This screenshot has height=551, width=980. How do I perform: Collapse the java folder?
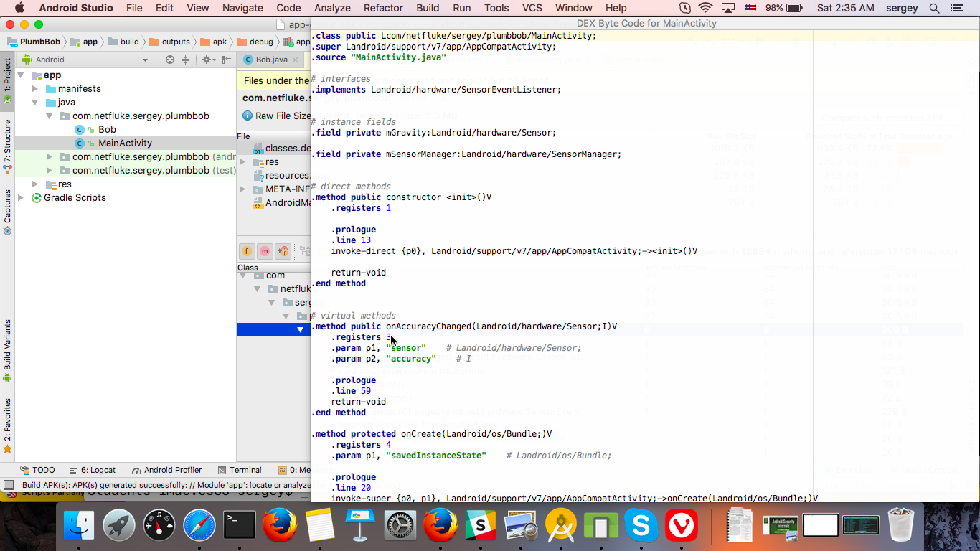coord(35,103)
